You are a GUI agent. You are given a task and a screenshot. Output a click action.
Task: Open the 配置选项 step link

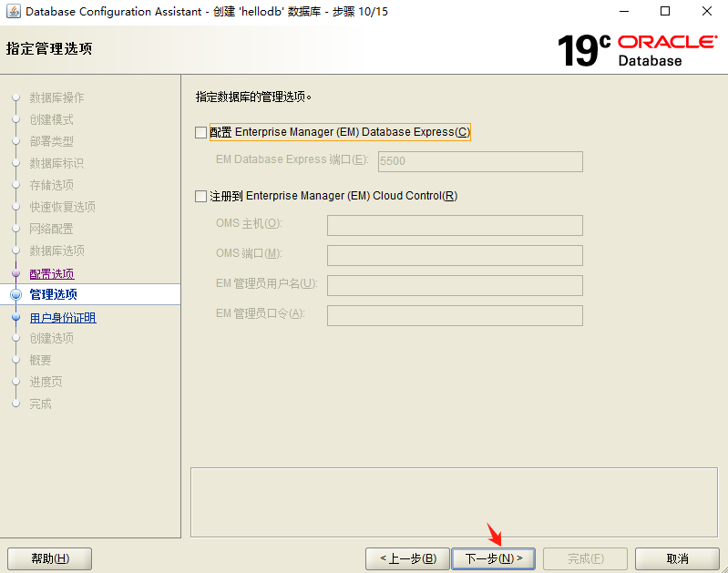[52, 274]
